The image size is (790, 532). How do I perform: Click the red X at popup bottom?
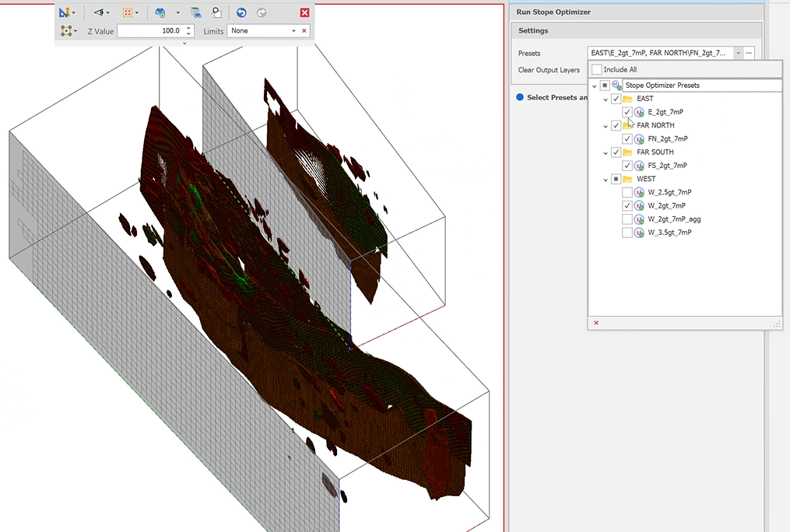click(596, 323)
